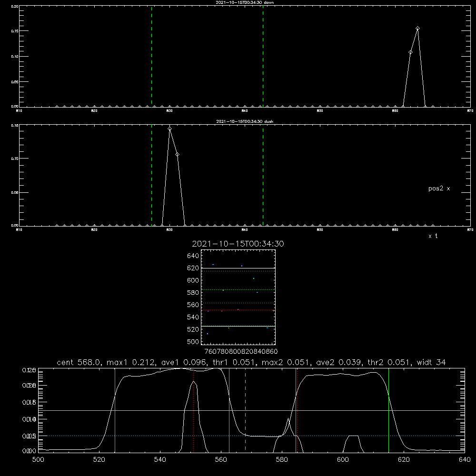Select the lower diamond marker on dawn peak
This screenshot has height=476, width=476.
(410, 52)
